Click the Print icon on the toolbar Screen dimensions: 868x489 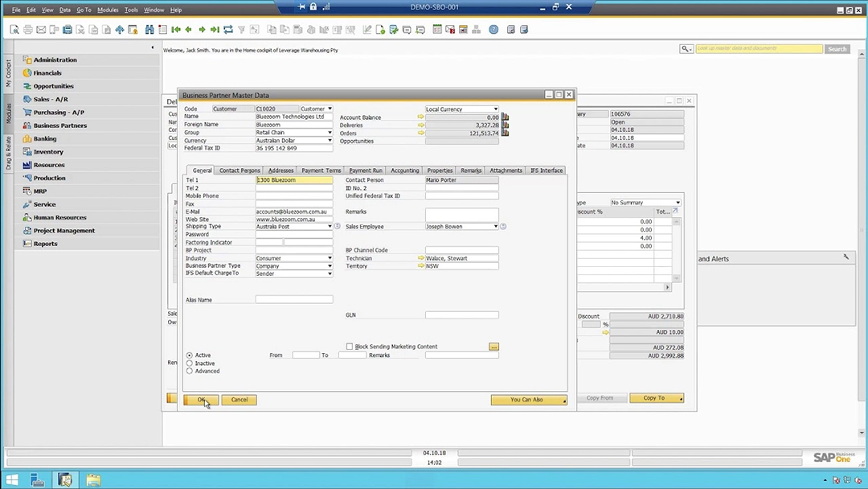coord(27,29)
